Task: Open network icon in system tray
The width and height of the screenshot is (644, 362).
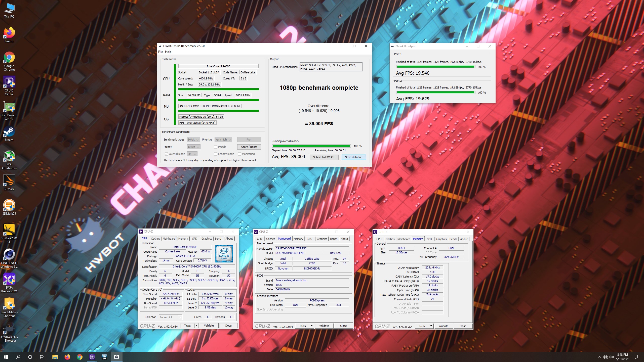Action: coord(606,357)
